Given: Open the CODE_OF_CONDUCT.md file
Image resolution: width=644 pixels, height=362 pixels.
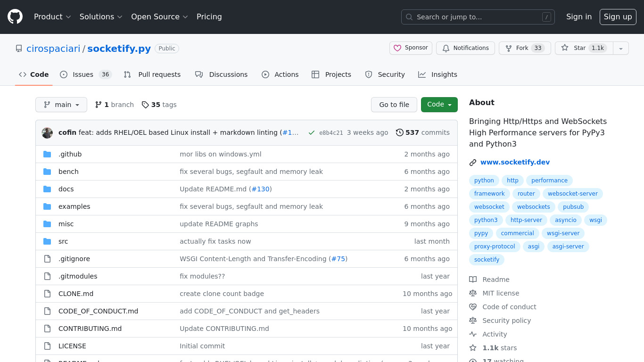Looking at the screenshot, I should pos(98,311).
